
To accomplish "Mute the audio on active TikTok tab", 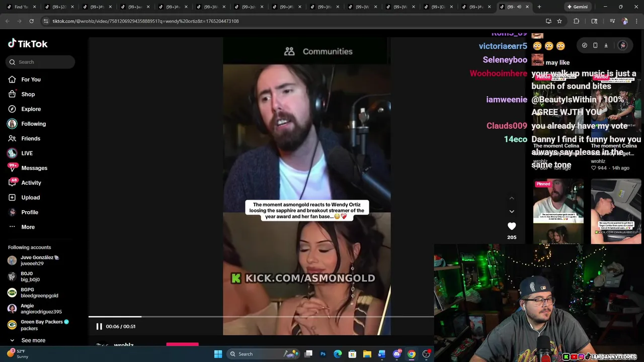I will pyautogui.click(x=519, y=7).
